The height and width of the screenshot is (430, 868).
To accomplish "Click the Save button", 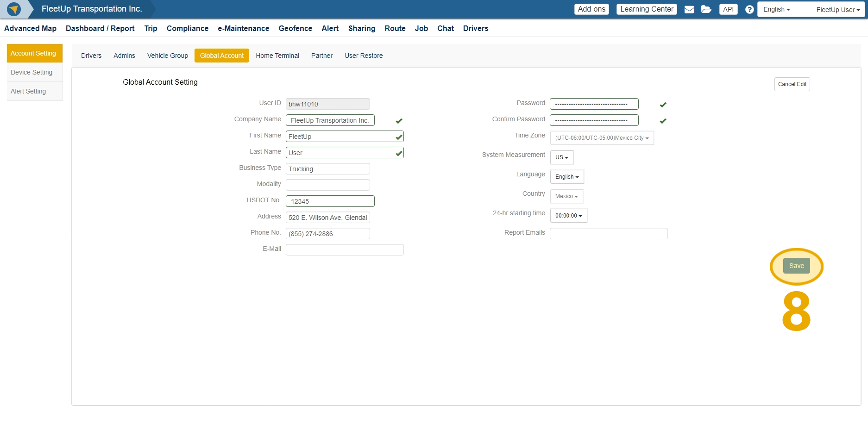I will tap(797, 266).
